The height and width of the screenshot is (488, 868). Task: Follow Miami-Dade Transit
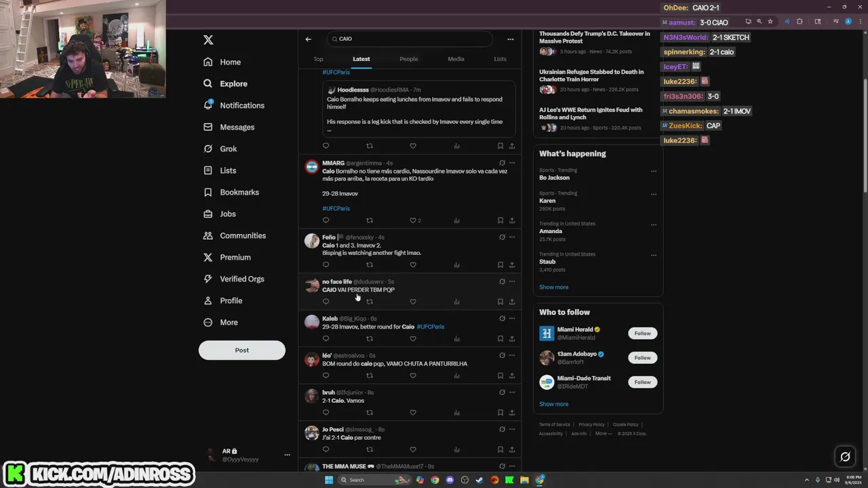click(x=643, y=382)
